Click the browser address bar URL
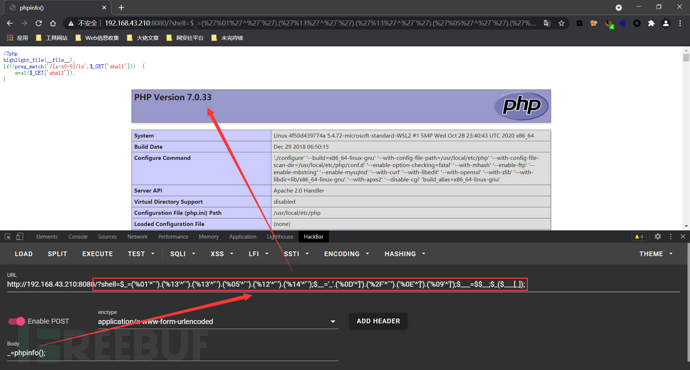Viewport: 690px width, 370px height. tap(319, 23)
